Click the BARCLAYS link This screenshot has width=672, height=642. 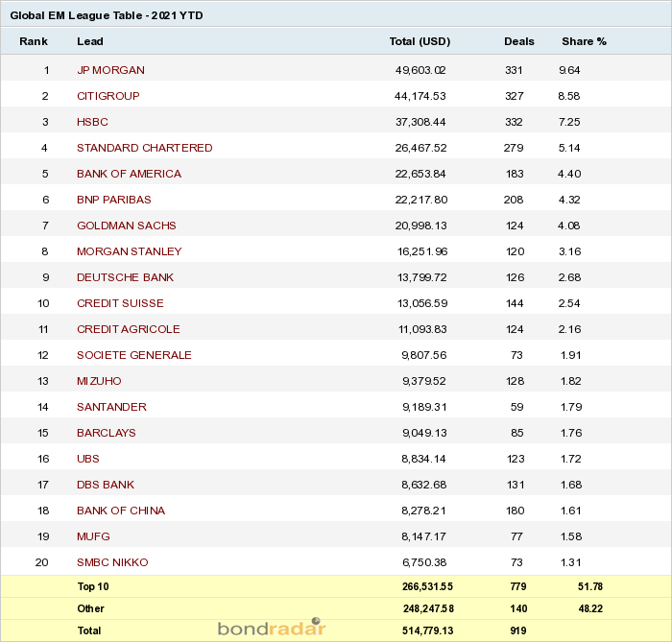tap(107, 433)
